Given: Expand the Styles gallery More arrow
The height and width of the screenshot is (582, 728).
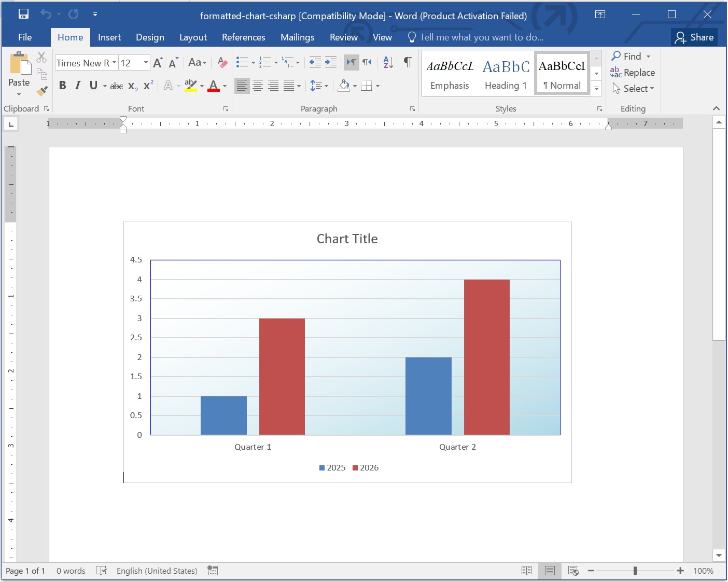Looking at the screenshot, I should tap(596, 89).
